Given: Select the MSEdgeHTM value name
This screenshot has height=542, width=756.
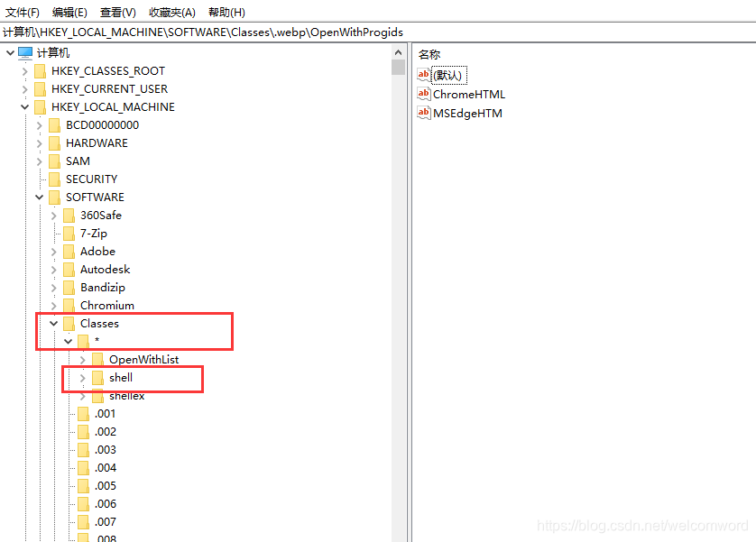Looking at the screenshot, I should coord(467,114).
